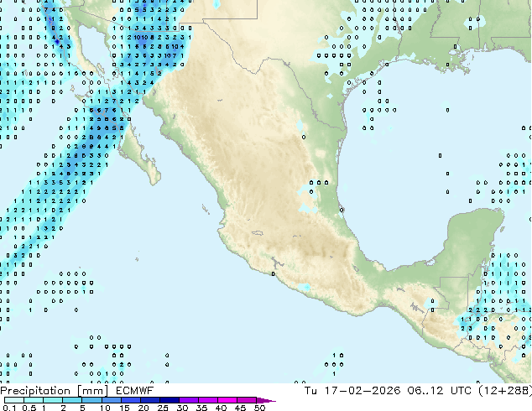Click the "40" legend scale label

click(x=221, y=408)
